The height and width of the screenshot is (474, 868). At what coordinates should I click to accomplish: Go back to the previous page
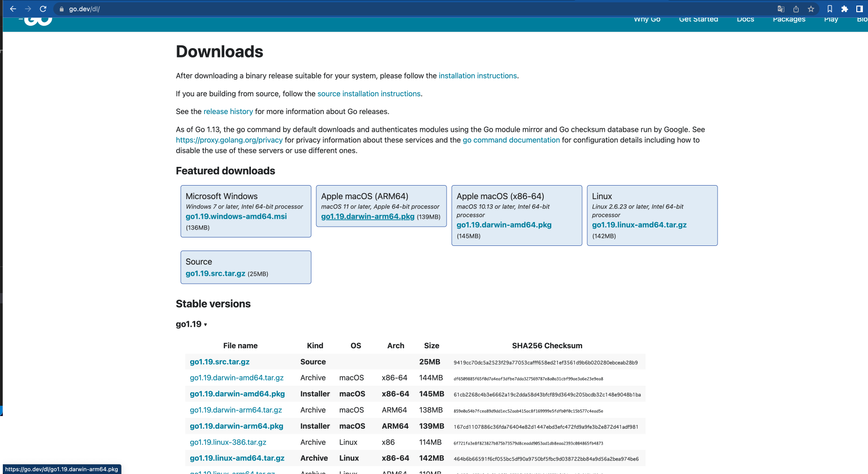coord(13,9)
